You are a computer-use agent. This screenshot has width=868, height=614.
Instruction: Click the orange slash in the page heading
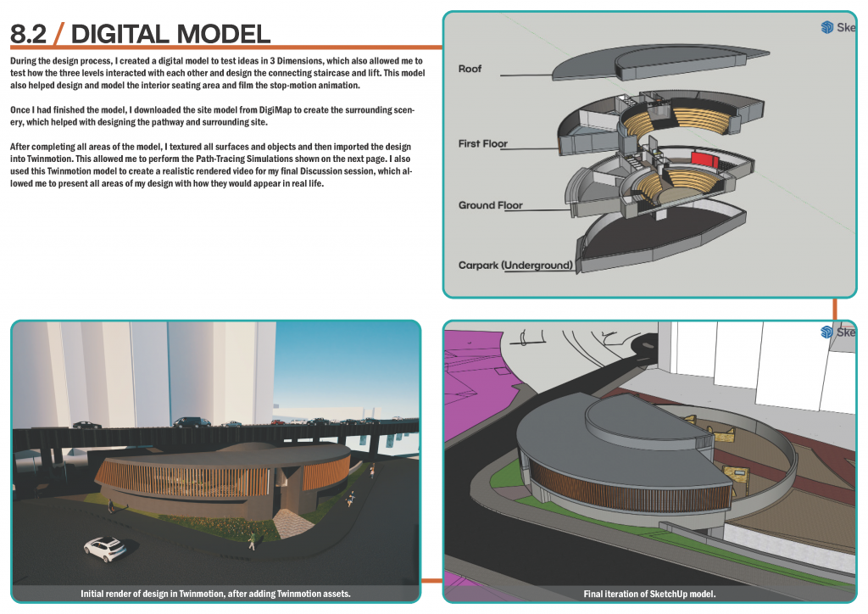coord(58,34)
